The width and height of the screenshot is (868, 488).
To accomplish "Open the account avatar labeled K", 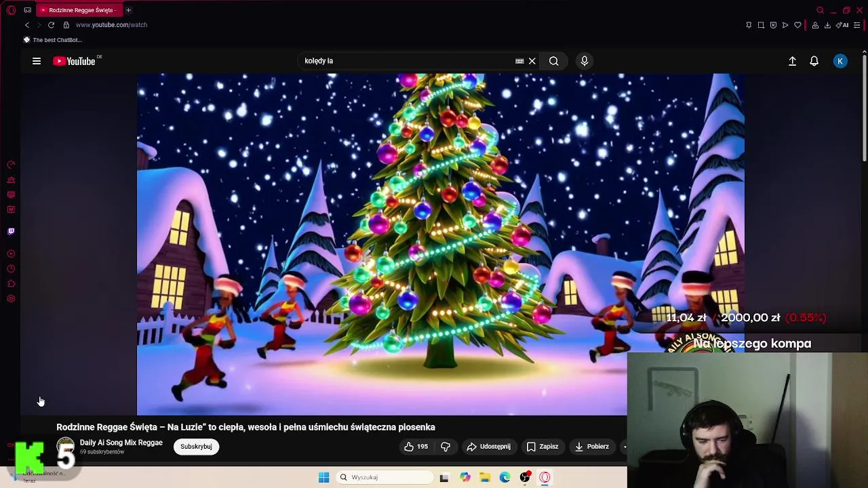I will pos(840,61).
